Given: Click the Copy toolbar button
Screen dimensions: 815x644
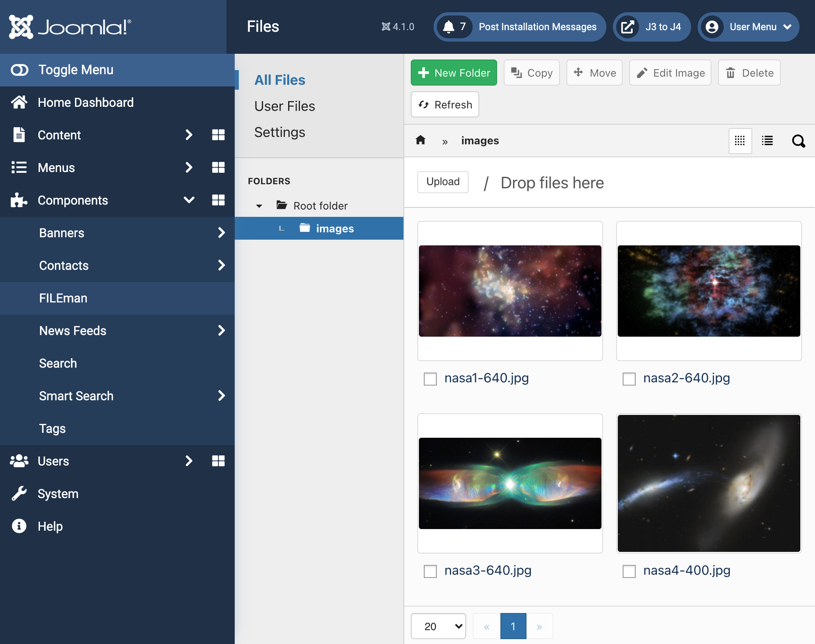Looking at the screenshot, I should [x=532, y=73].
